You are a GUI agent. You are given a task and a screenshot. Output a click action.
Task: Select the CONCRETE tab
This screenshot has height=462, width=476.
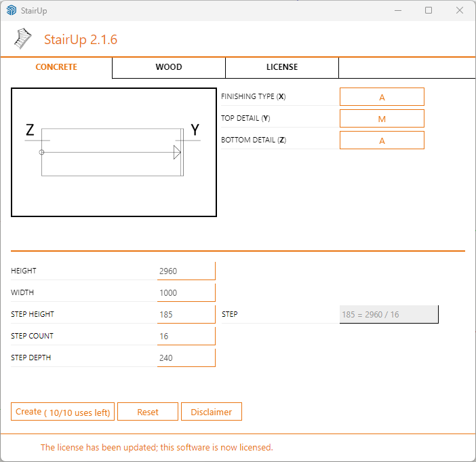pos(56,67)
